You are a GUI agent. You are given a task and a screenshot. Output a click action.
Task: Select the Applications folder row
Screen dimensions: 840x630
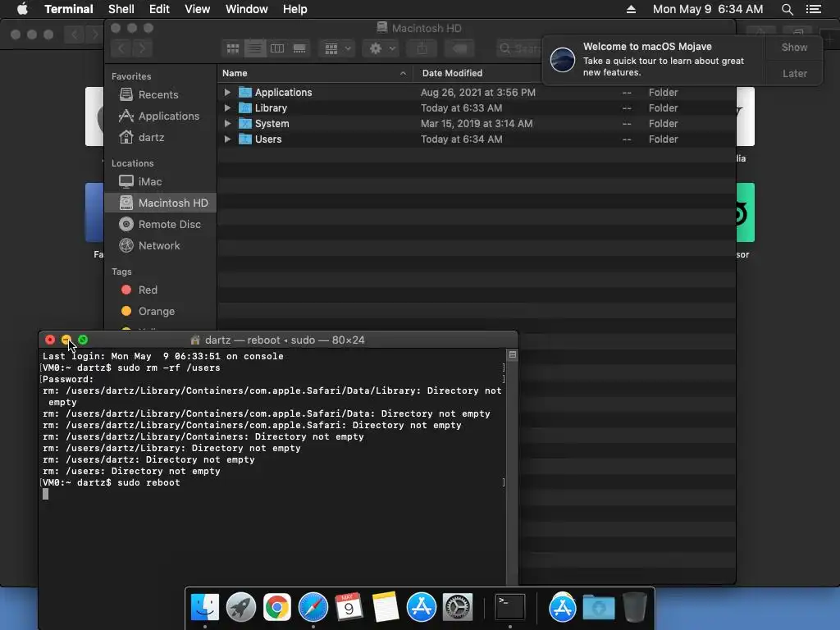tap(476, 92)
